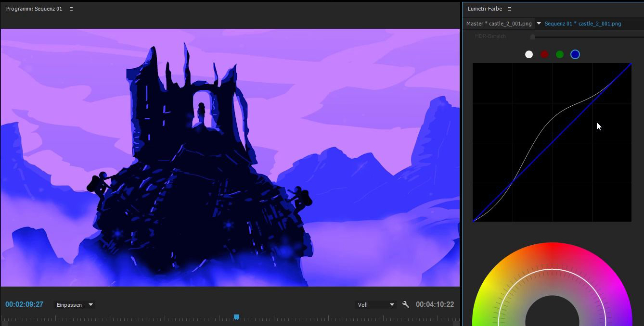Click the Lumetri-Farbe panel title
Viewport: 644px width, 326px height.
pyautogui.click(x=485, y=9)
